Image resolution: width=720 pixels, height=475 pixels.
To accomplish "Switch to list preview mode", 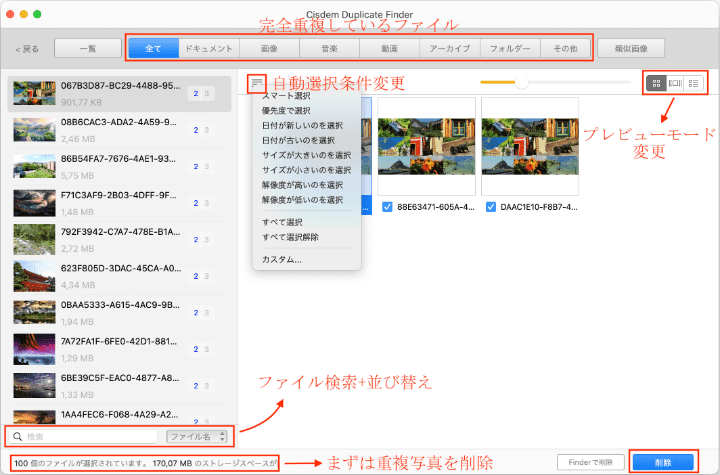I will 693,84.
